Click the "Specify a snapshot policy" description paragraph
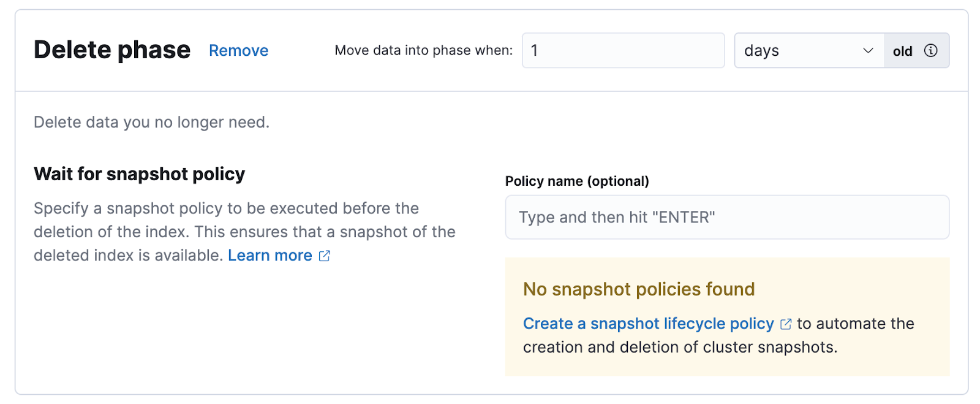Viewport: 980px width, 404px height. 244,232
